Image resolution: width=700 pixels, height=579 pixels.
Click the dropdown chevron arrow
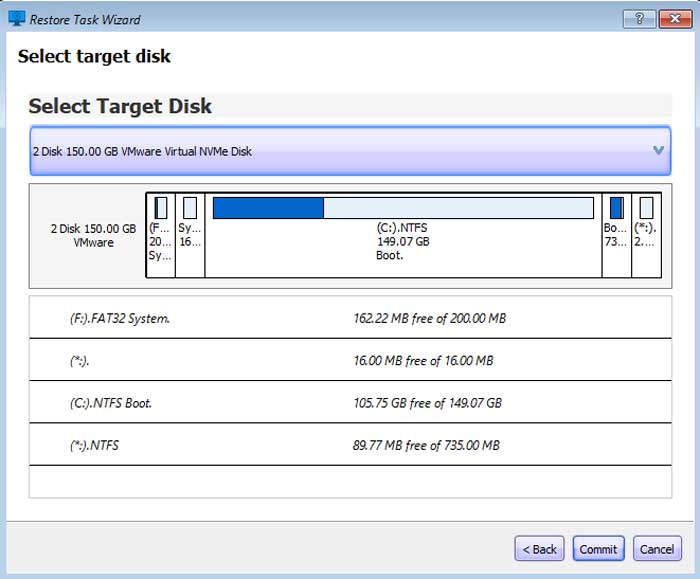coord(658,150)
